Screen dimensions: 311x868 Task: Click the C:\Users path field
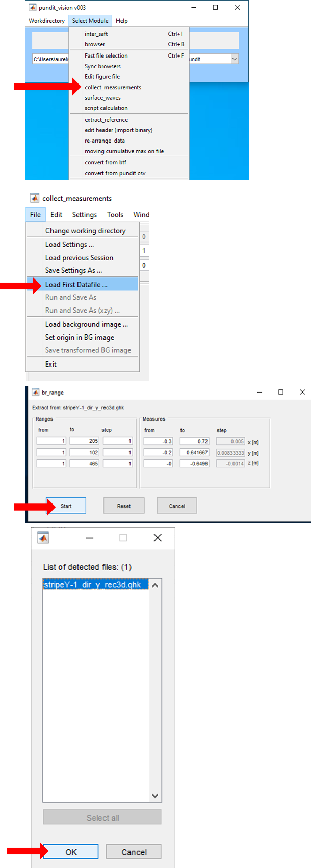click(50, 59)
